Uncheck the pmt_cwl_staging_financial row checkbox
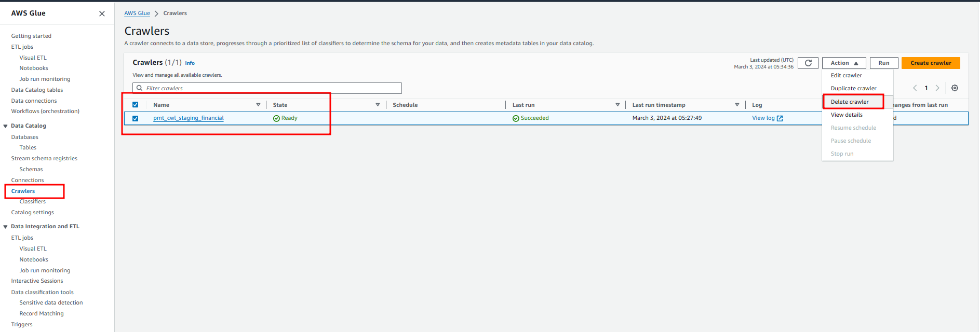Screen dimensions: 980x332 pyautogui.click(x=136, y=118)
